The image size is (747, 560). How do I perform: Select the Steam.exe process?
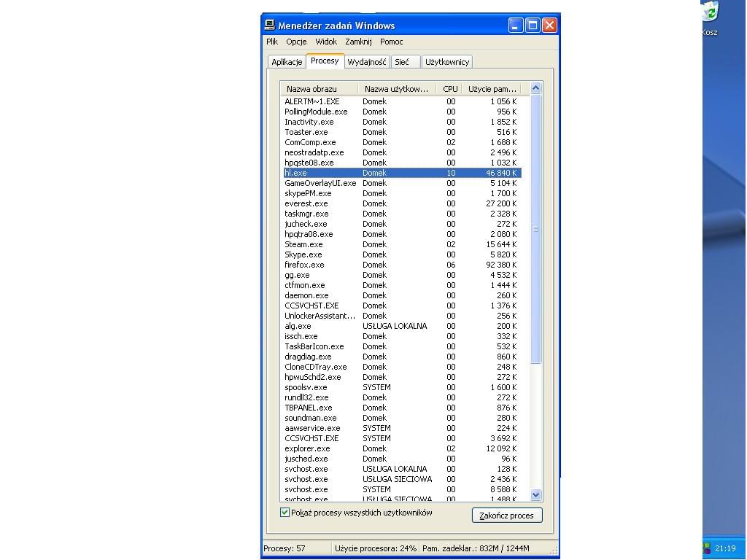pyautogui.click(x=403, y=244)
